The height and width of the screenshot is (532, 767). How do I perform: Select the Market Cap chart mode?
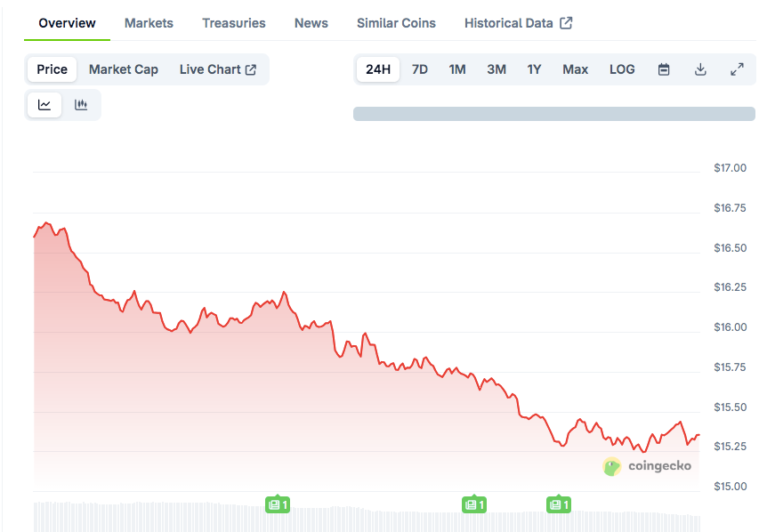[124, 69]
